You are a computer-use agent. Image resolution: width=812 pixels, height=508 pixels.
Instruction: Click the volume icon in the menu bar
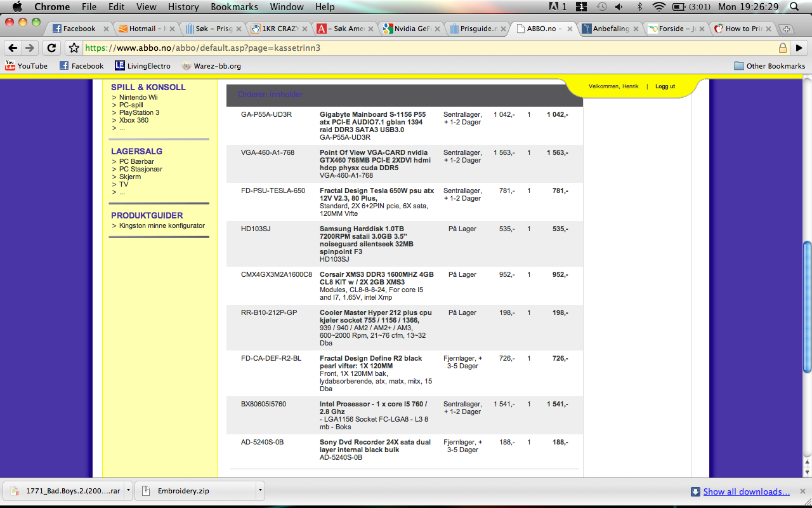coord(619,7)
